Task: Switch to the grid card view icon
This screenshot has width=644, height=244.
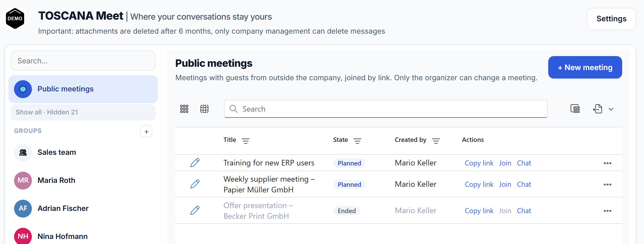Action: [184, 109]
